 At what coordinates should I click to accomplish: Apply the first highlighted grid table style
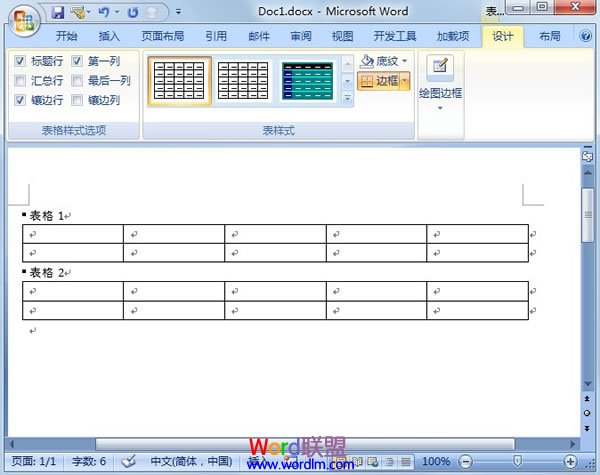click(x=179, y=81)
